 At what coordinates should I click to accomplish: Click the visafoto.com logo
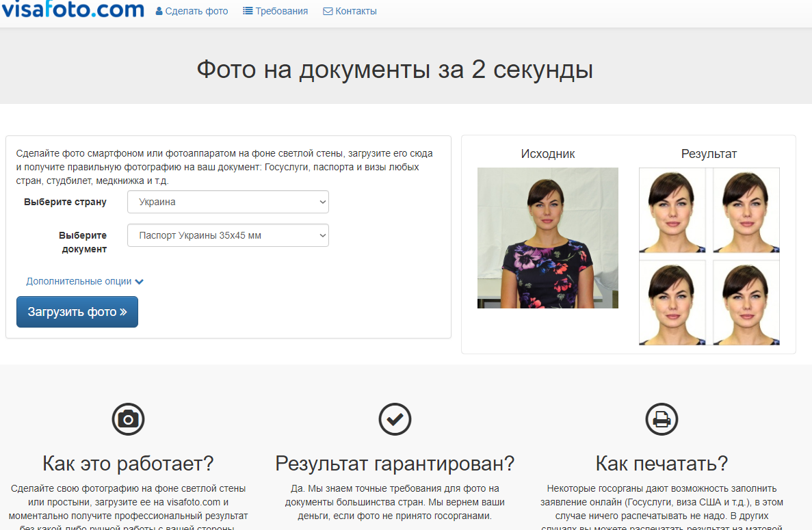(73, 10)
